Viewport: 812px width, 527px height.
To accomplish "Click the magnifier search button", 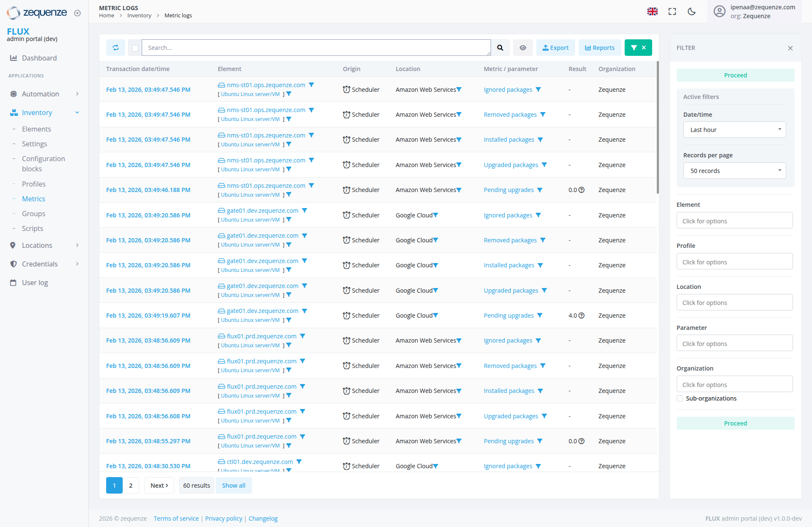I will [x=500, y=48].
